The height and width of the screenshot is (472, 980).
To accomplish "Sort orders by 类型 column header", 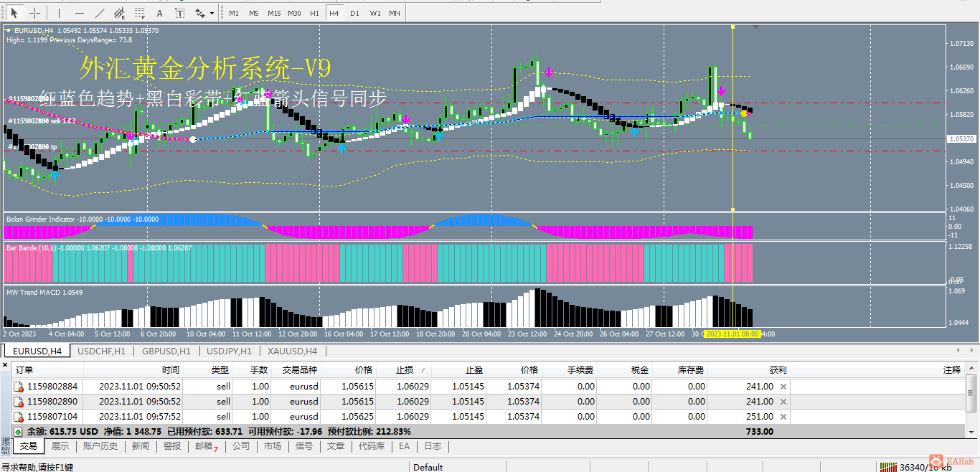I will pos(209,369).
